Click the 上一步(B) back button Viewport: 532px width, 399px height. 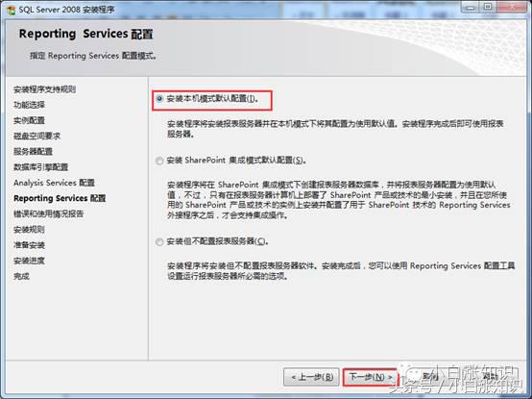coord(311,377)
